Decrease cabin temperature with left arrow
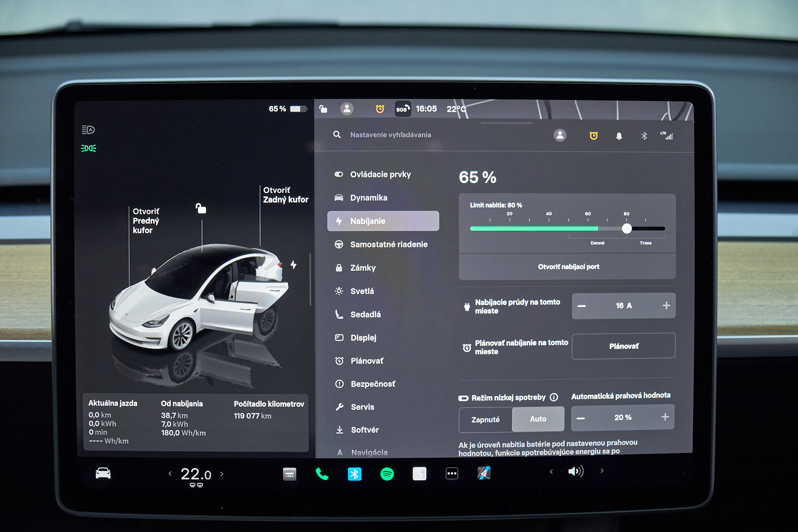This screenshot has width=798, height=532. tap(170, 474)
